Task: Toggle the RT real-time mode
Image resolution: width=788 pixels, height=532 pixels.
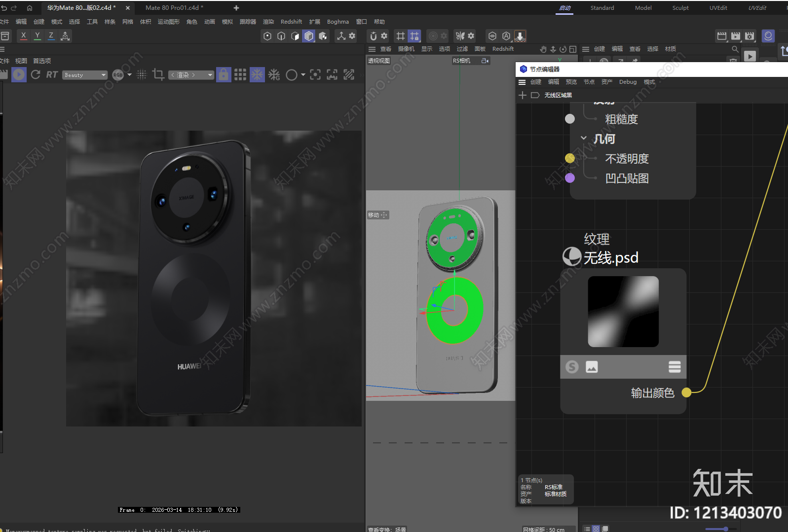Action: point(52,74)
